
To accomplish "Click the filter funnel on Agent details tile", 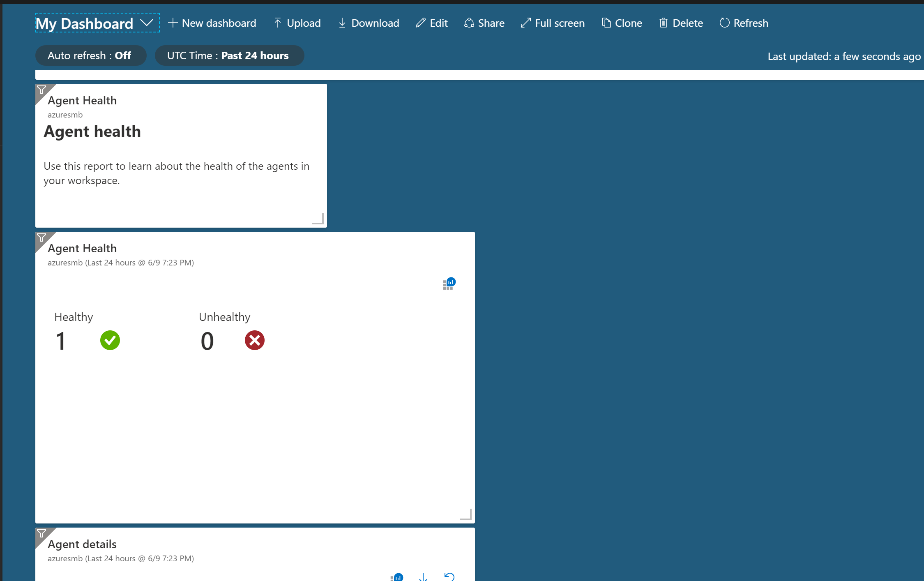I will tap(42, 533).
